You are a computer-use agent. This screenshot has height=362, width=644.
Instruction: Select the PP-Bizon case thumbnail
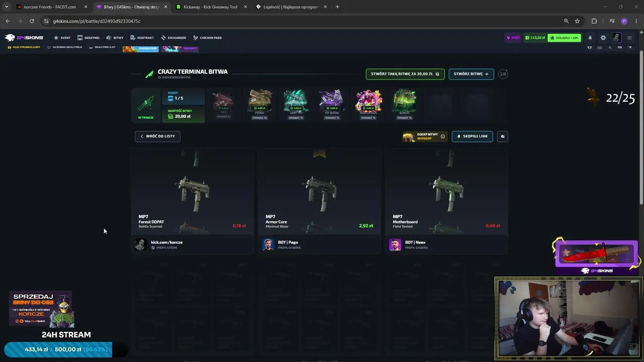pos(332,102)
